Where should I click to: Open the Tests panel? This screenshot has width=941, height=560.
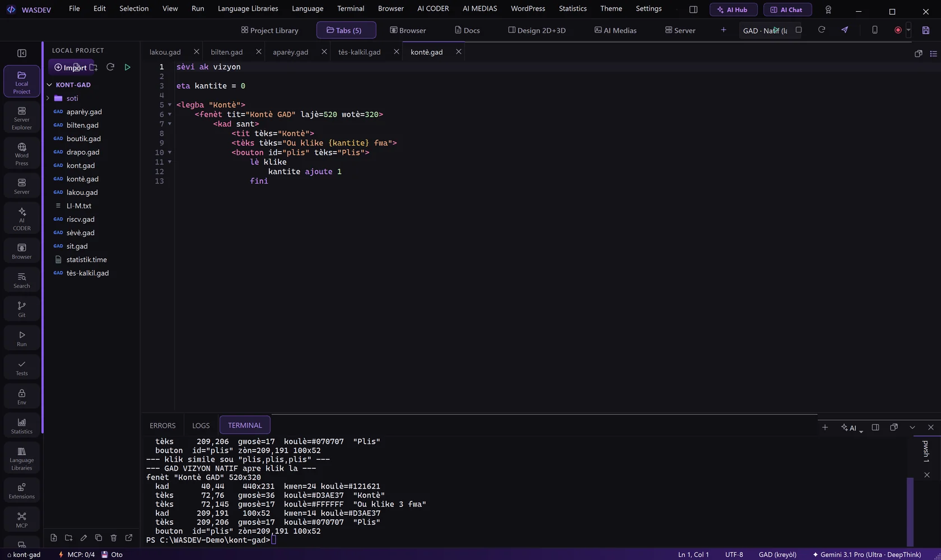(x=21, y=367)
